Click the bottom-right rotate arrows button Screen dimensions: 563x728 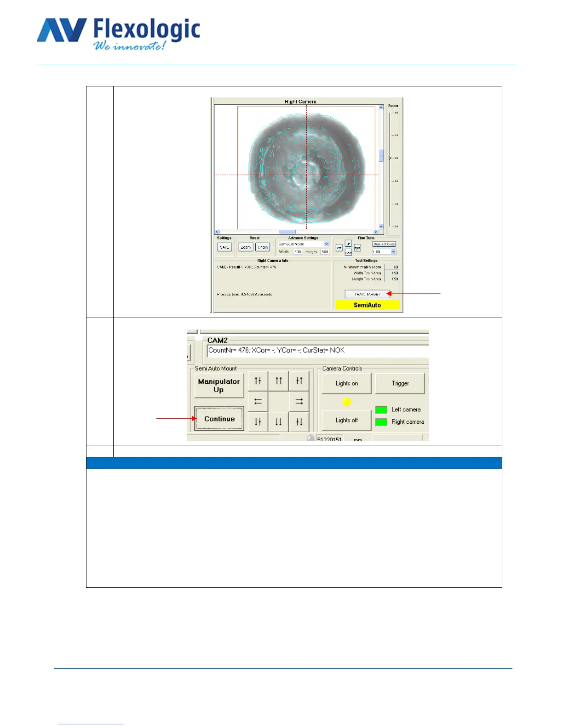coord(299,422)
